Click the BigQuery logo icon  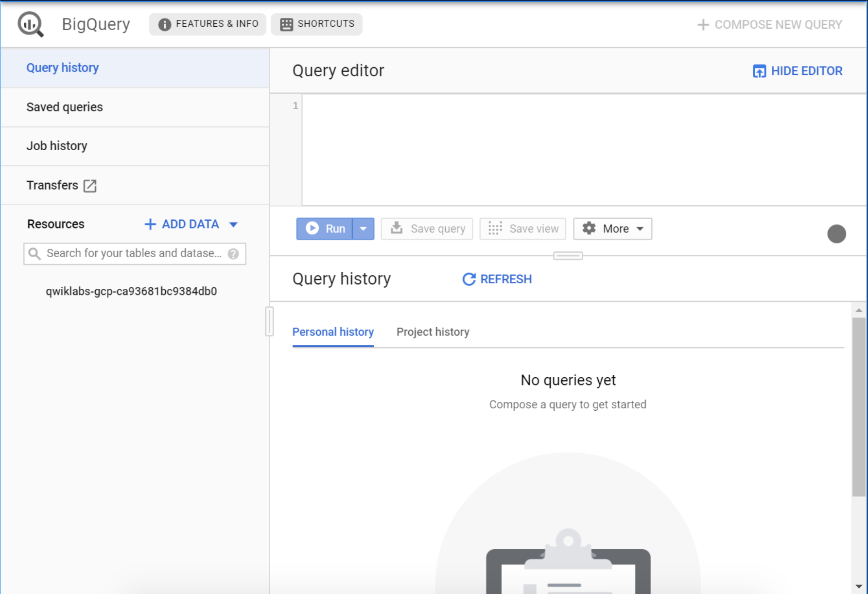(x=31, y=24)
